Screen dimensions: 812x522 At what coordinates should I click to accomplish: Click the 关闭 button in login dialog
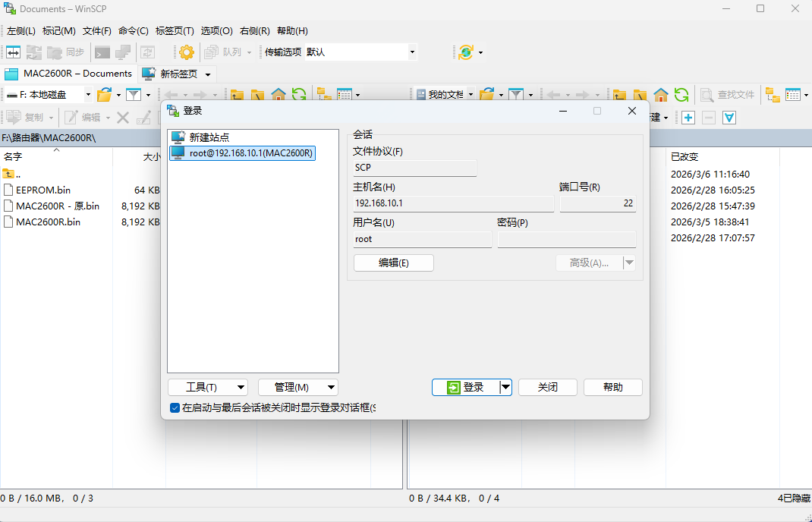(547, 387)
